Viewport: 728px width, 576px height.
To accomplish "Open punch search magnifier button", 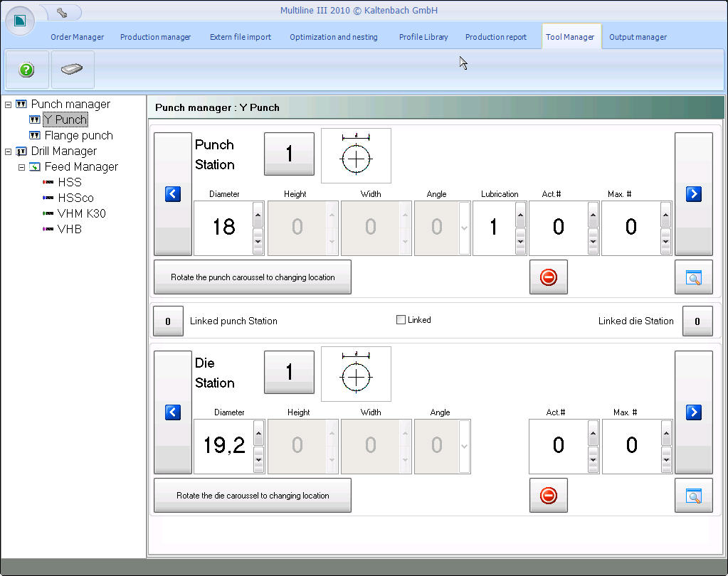I will [x=693, y=277].
